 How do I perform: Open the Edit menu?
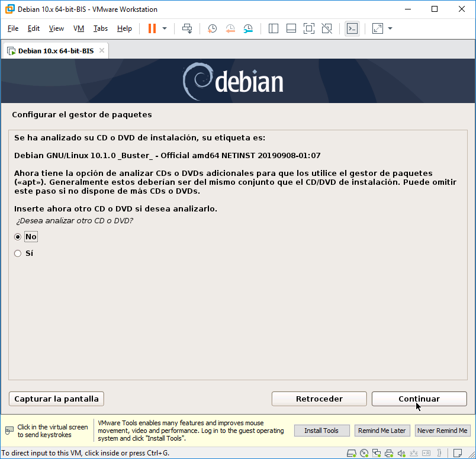click(x=33, y=28)
